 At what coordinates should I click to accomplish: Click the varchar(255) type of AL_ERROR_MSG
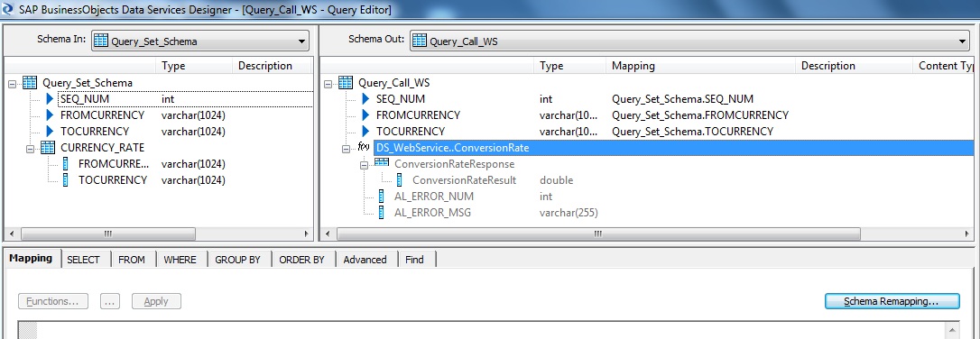pyautogui.click(x=569, y=213)
